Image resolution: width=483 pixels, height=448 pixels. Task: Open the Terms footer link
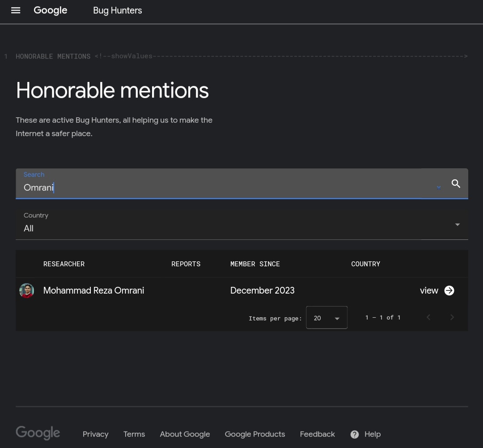click(x=134, y=434)
